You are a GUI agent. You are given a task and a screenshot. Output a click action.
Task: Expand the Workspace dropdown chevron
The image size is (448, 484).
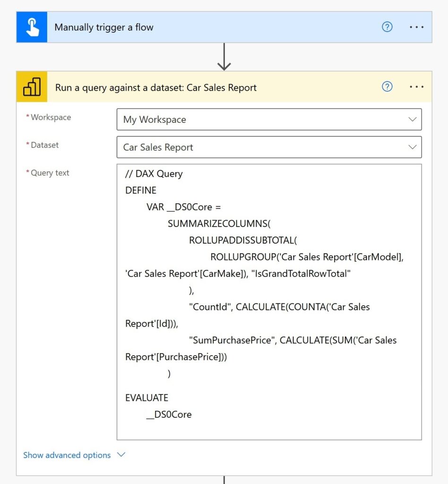[412, 120]
